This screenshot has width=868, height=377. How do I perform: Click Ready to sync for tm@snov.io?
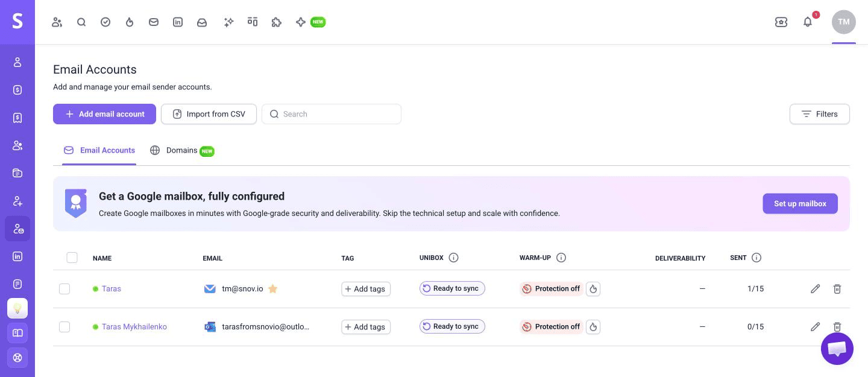[452, 288]
